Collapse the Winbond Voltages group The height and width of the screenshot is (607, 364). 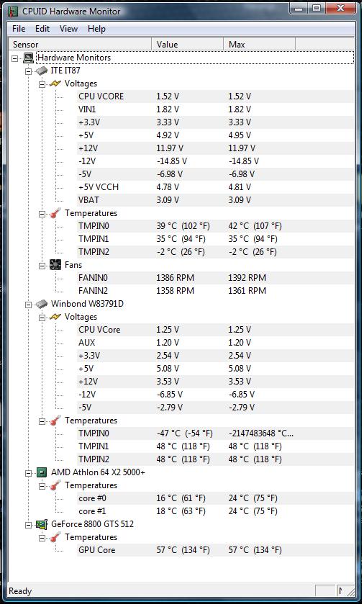[x=42, y=318]
